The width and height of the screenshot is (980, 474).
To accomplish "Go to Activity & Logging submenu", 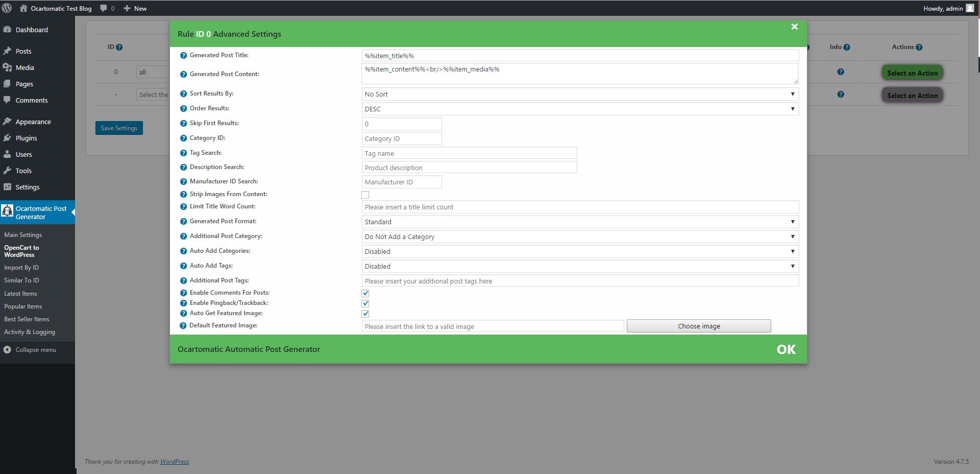I will coord(30,332).
